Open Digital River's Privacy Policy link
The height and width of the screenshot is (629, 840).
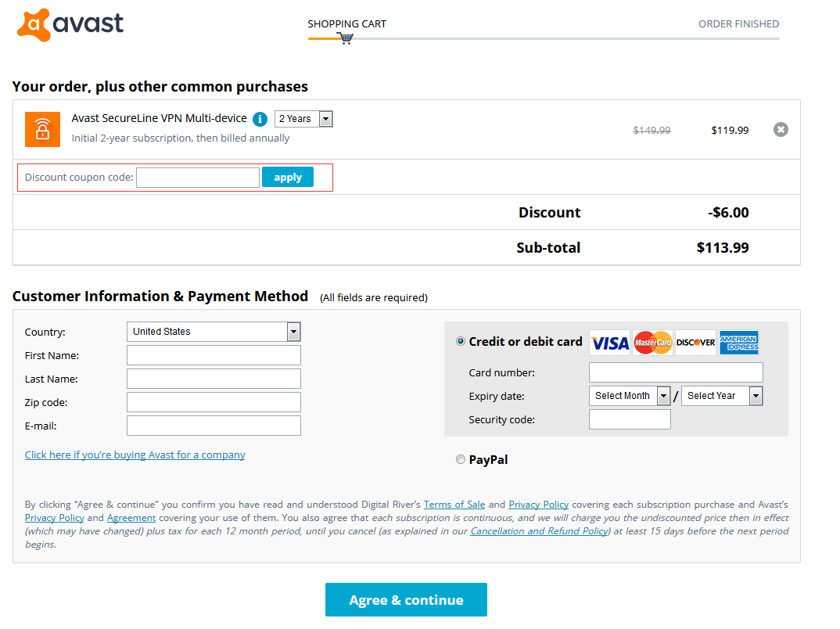pos(538,504)
